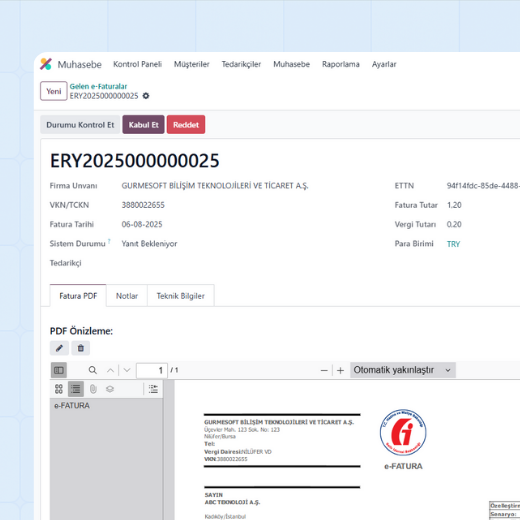Go back to Gelen e-Faturalar breadcrumb
520x520 pixels.
tap(98, 86)
